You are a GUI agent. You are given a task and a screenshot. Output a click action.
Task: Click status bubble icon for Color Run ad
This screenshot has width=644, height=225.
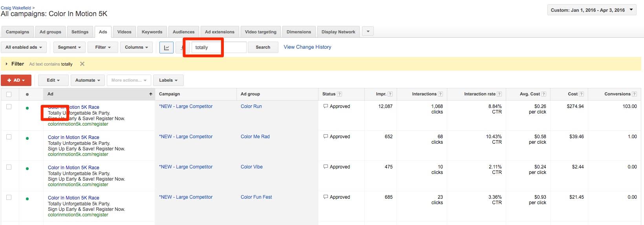click(326, 106)
